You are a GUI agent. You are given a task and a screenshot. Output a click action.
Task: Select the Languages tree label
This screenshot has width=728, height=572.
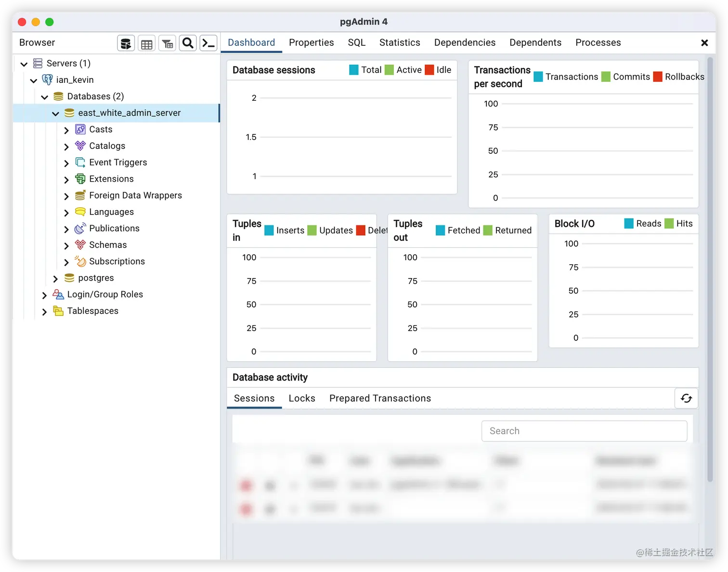111,212
